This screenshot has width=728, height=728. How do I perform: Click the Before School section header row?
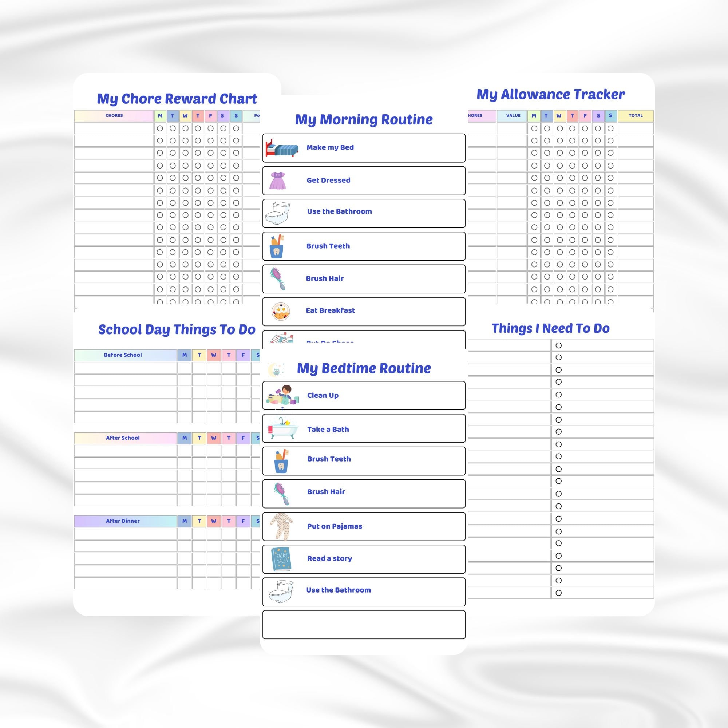[x=123, y=355]
